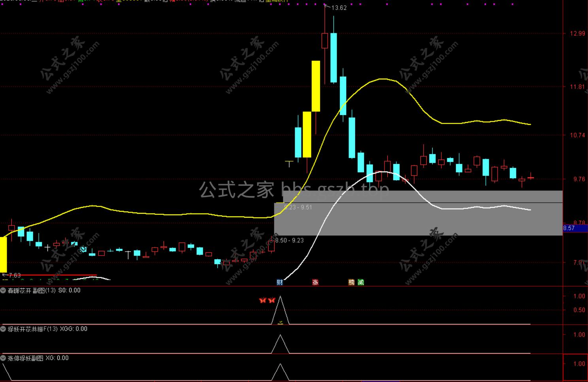
Task: Click the XG: 0.00 indicator value
Action: pos(57,358)
